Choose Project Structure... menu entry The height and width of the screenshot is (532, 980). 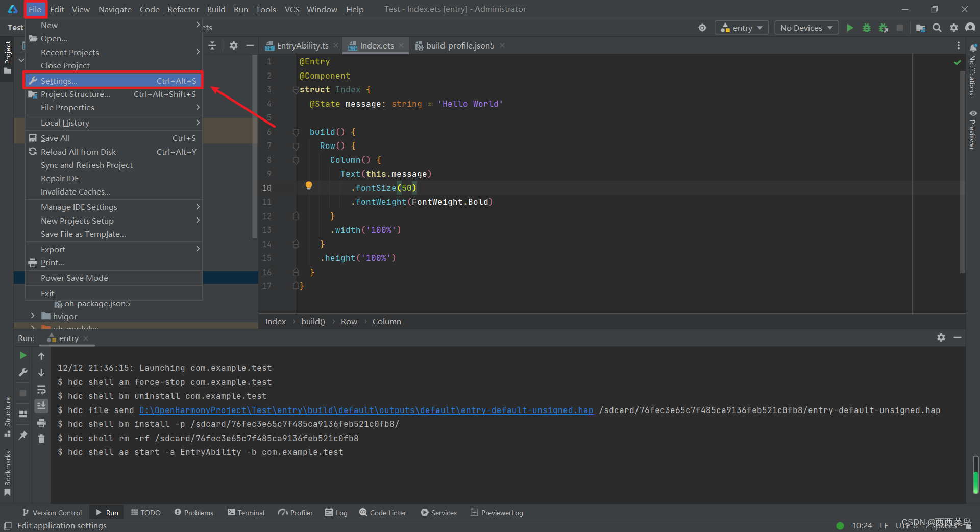click(114, 94)
